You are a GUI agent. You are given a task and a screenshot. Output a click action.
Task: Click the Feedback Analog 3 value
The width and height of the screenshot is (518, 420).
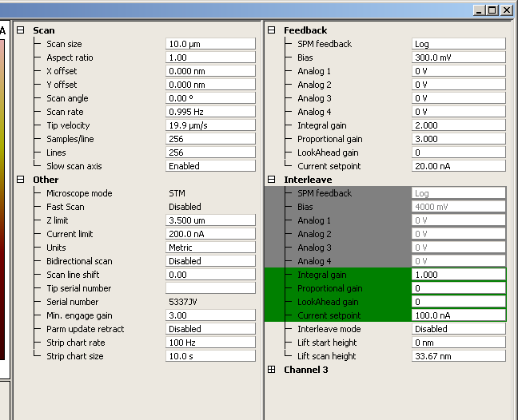[459, 98]
